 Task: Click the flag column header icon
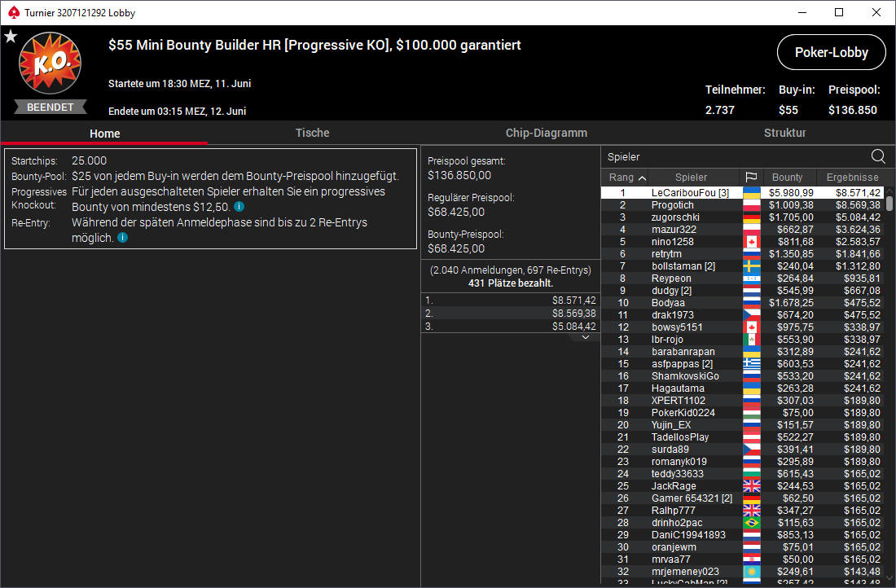click(x=751, y=178)
